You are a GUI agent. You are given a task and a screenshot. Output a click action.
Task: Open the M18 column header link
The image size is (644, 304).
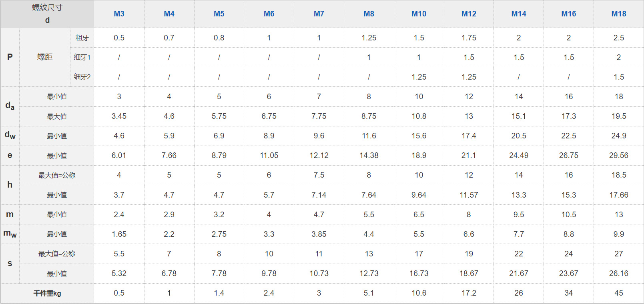(x=618, y=14)
